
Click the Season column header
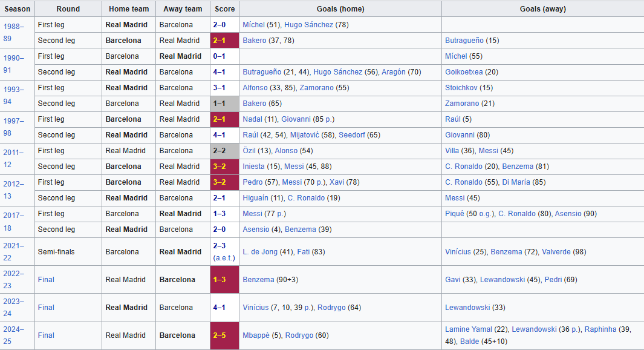18,8
